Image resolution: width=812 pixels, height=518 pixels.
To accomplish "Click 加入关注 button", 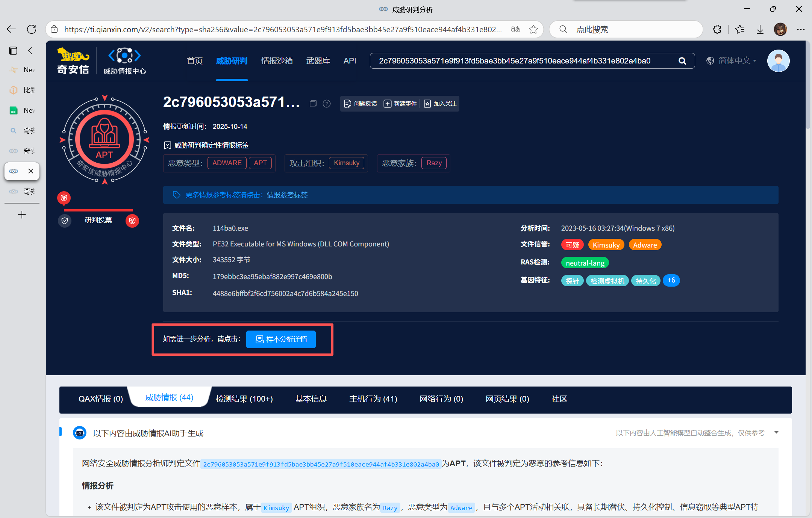I will (440, 104).
